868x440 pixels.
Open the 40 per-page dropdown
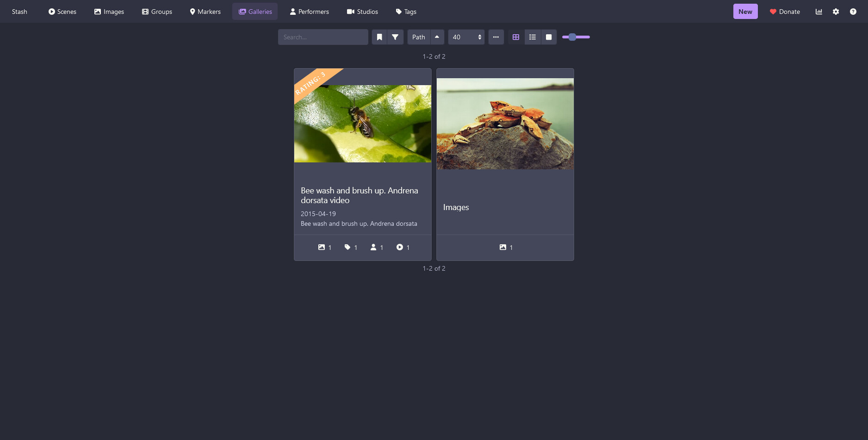coord(466,37)
